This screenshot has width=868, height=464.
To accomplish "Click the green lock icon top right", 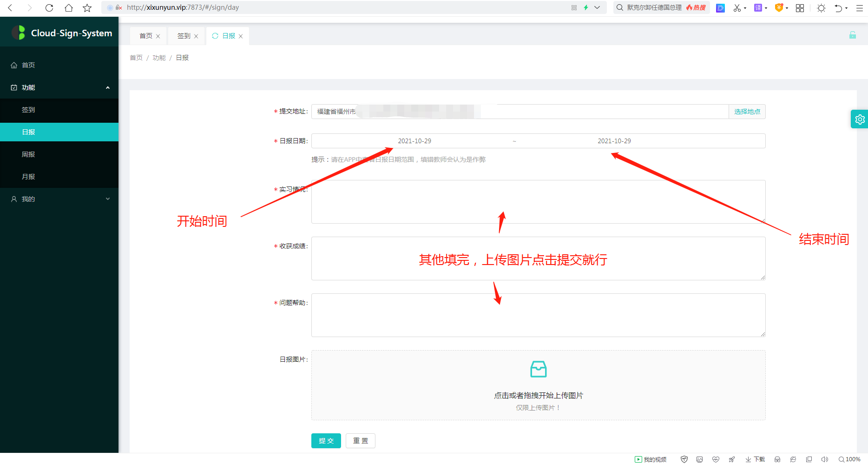I will click(x=853, y=35).
